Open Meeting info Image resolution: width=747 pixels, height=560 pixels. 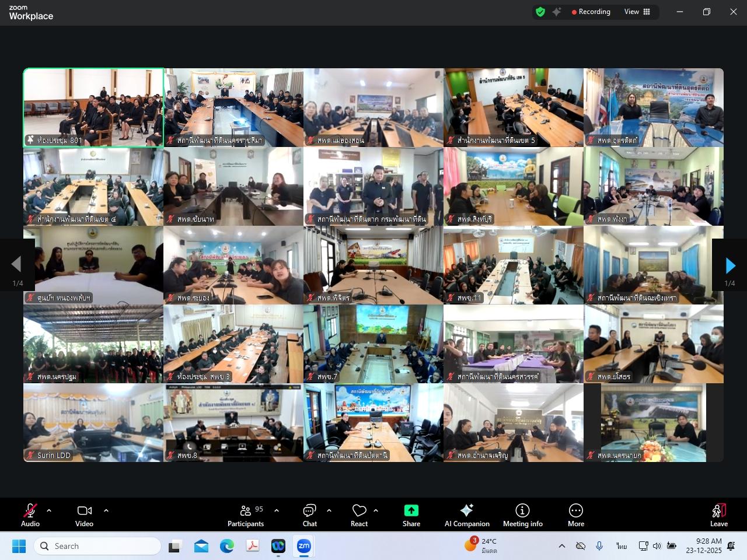[522, 514]
